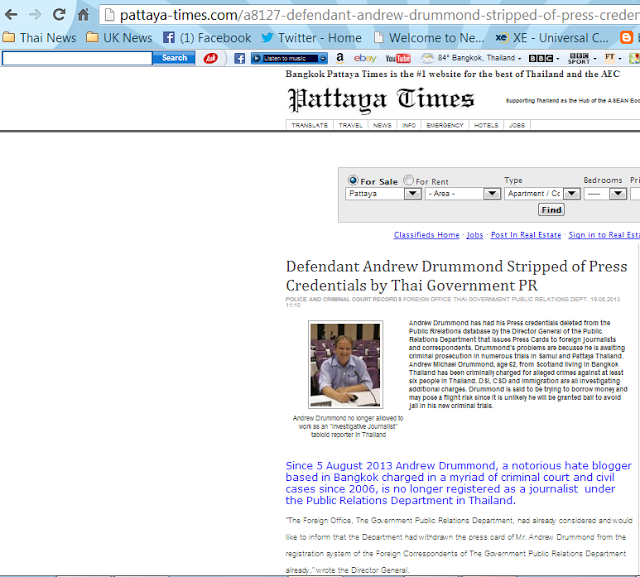Viewport: 640px width, 577px height.
Task: Click the blue 'Since 5 August 2013' paragraph
Action: 458,483
